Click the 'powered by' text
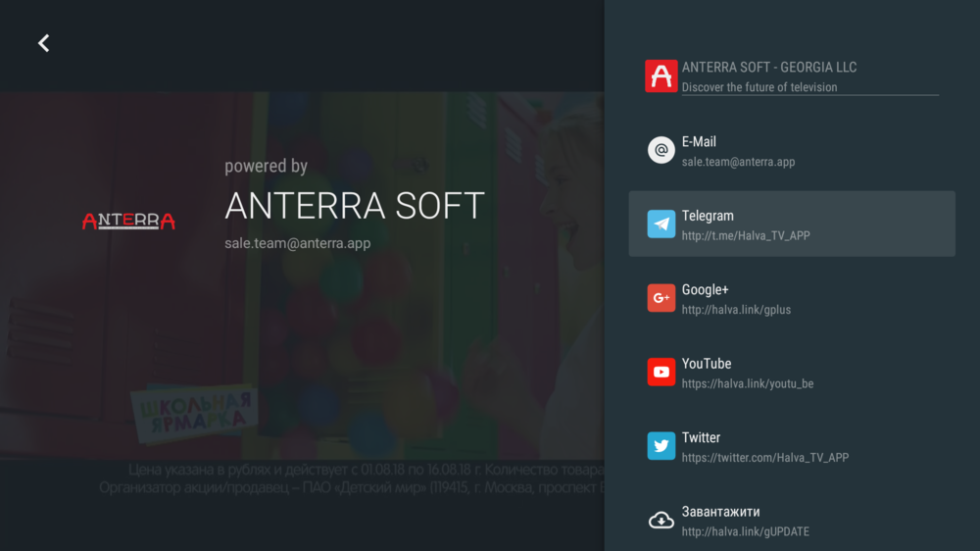The image size is (980, 551). 267,166
